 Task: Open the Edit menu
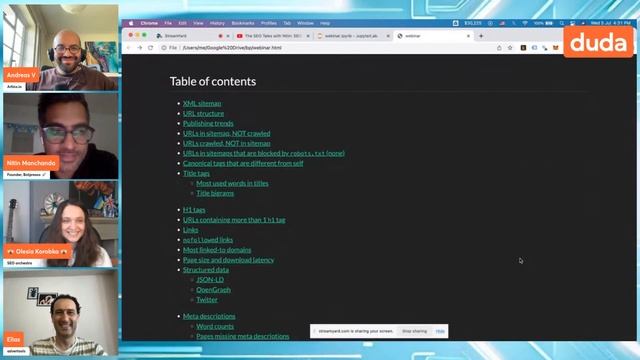tap(182, 23)
